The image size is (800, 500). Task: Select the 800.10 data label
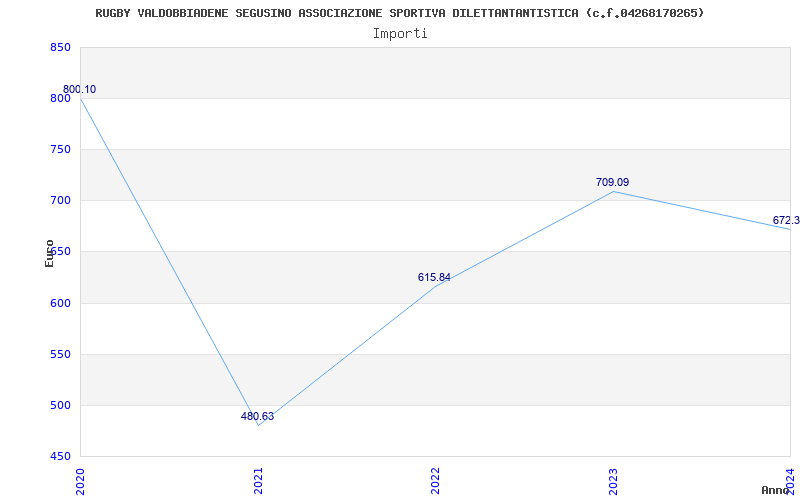pyautogui.click(x=79, y=89)
